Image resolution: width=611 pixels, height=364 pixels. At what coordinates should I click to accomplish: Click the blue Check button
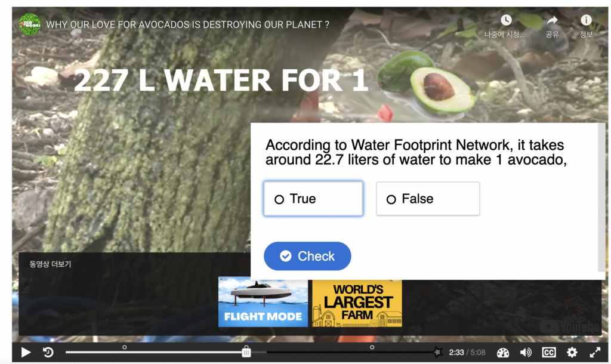307,256
